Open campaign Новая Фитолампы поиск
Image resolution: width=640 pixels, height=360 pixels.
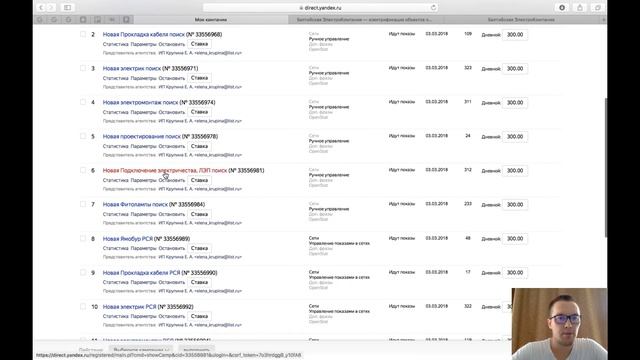point(135,204)
